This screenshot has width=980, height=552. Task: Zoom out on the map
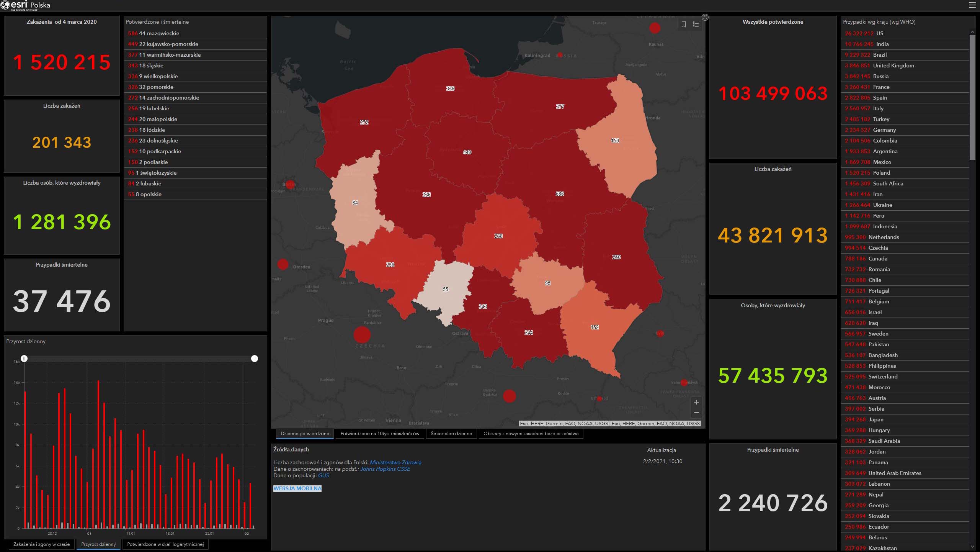pos(696,413)
